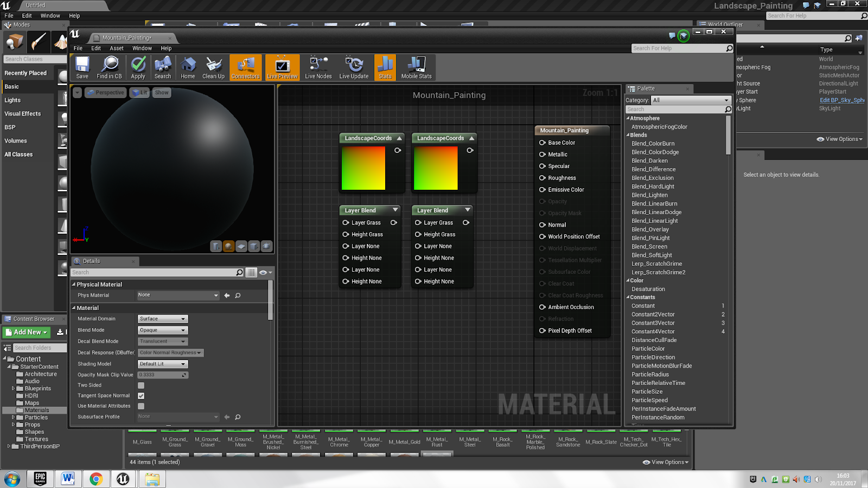
Task: Click left LandscapeCoords gradient preview
Action: [363, 168]
